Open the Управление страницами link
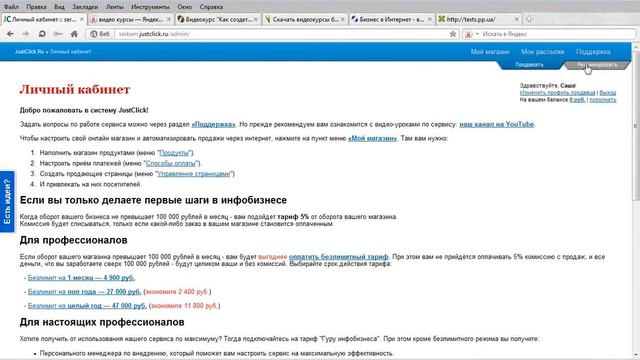This screenshot has width=640, height=360. (x=194, y=174)
